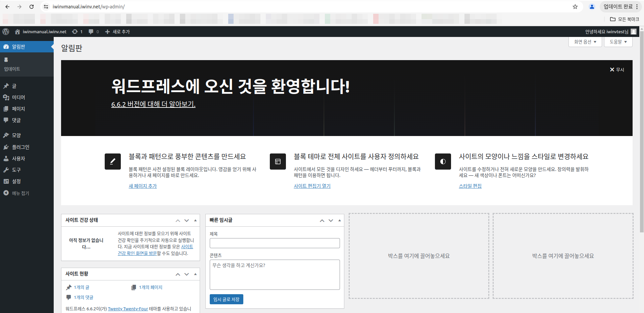The image size is (644, 313).
Task: Open 모든 북마크 folder
Action: click(625, 19)
